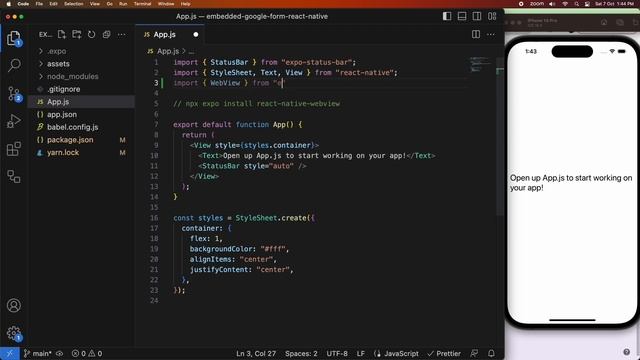Open the Explorer view in activity bar
Image resolution: width=640 pixels, height=360 pixels.
coord(14,38)
